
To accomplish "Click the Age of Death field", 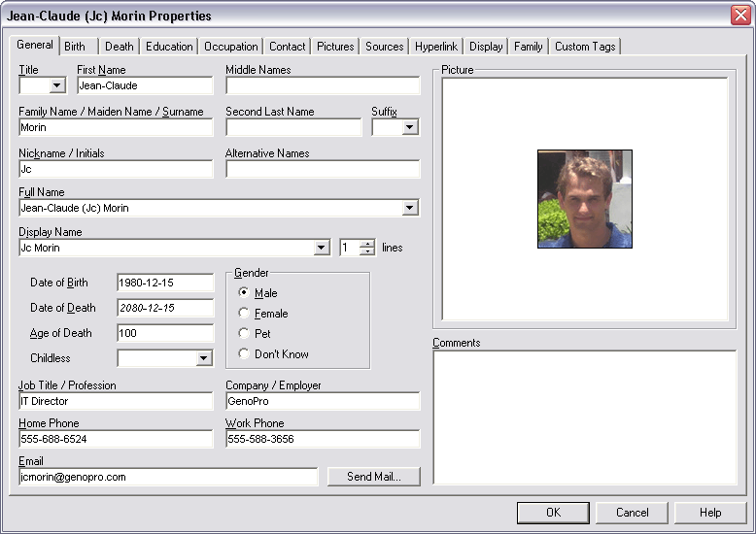I will click(165, 333).
